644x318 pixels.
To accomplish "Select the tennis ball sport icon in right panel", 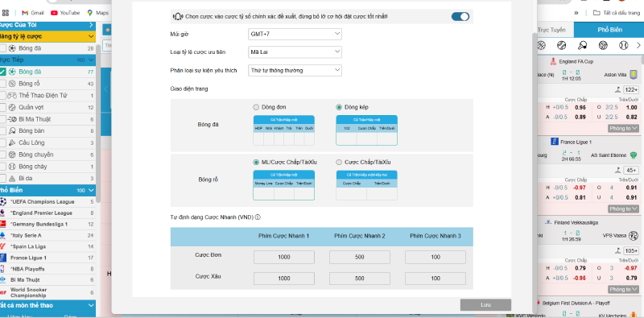I will 561,45.
